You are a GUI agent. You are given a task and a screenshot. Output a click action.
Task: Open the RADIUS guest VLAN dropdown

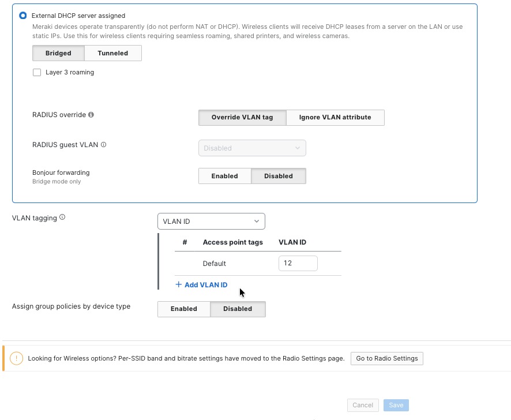(x=252, y=148)
